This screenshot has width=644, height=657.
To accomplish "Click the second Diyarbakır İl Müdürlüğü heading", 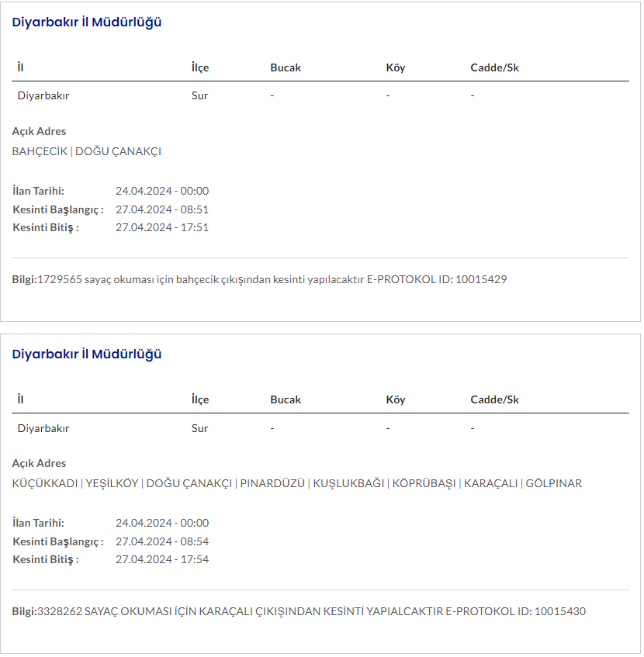I will [x=87, y=354].
